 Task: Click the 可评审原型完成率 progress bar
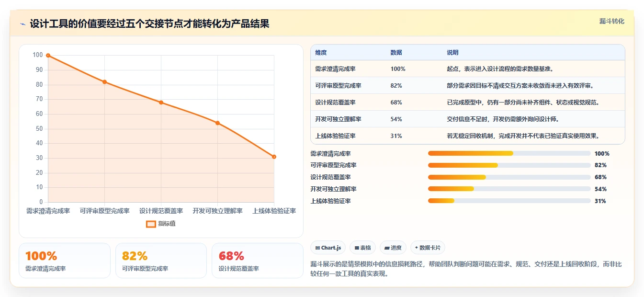point(509,165)
